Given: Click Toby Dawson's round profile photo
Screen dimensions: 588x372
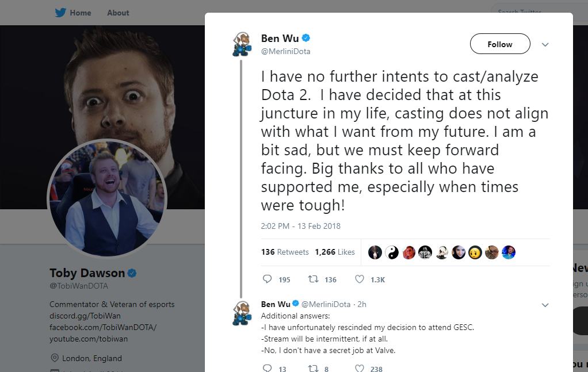Looking at the screenshot, I should coord(107,198).
